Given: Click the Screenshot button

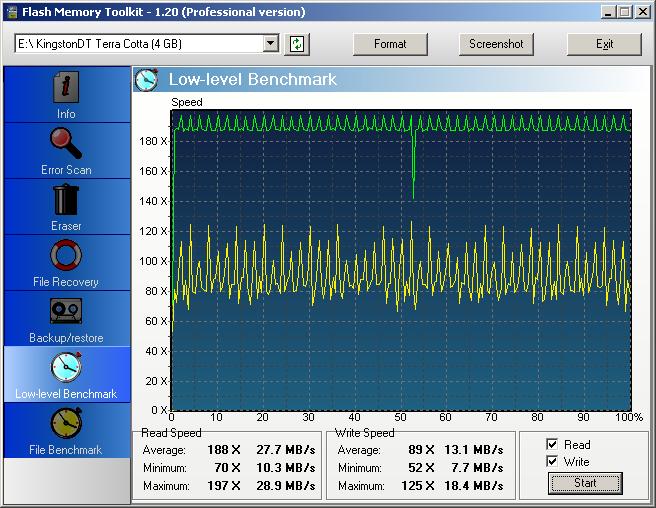Looking at the screenshot, I should (496, 44).
